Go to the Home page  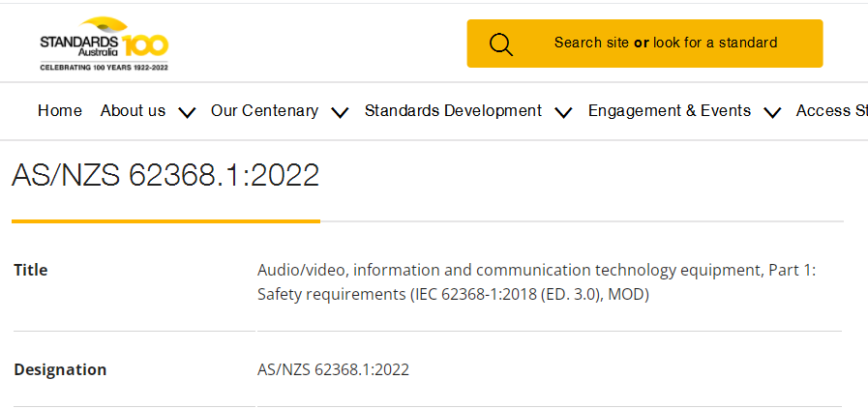(60, 110)
